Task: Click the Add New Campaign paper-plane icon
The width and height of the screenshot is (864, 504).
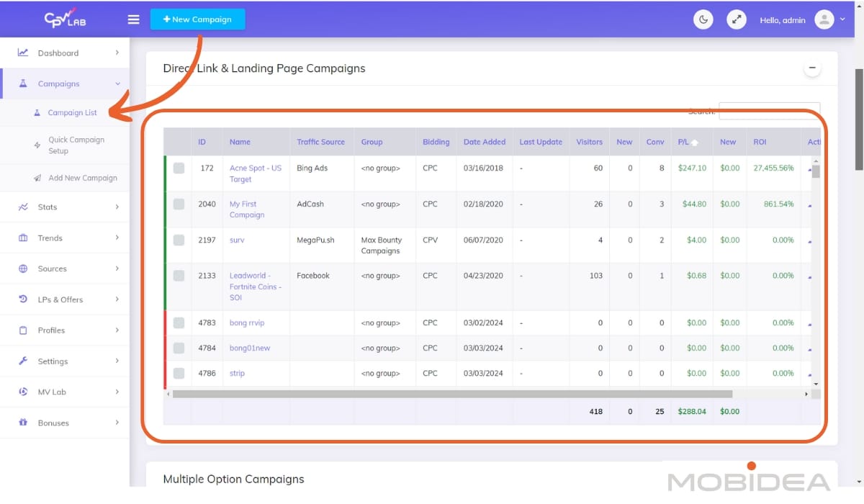Action: tap(37, 178)
